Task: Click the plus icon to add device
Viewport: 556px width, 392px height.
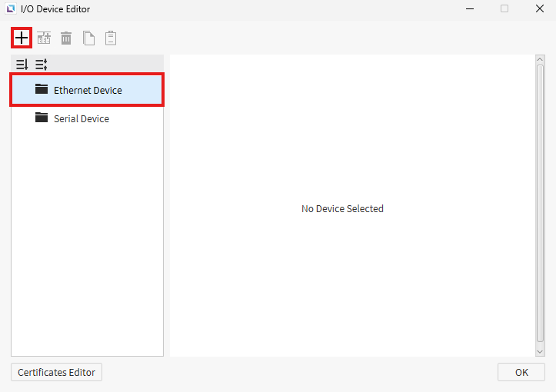Action: [22, 38]
